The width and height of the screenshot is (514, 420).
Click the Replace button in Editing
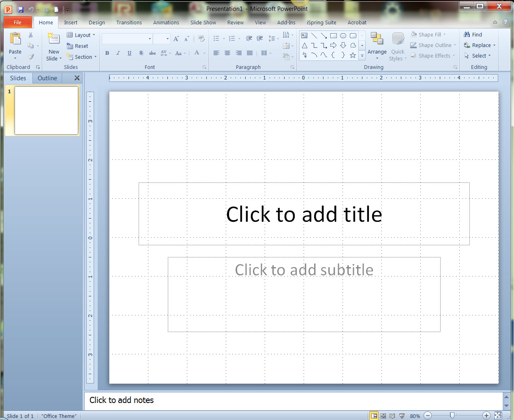coord(480,45)
